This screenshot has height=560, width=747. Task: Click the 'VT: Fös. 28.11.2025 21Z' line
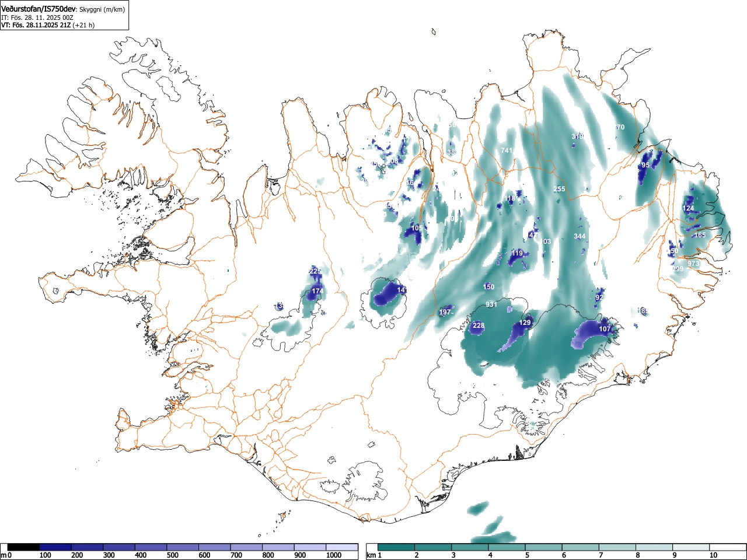(36, 25)
